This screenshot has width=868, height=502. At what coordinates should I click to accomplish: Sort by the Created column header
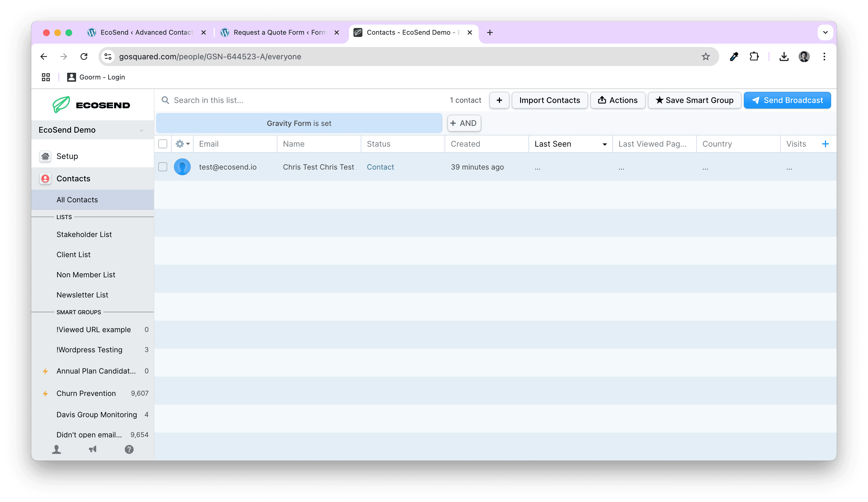[486, 144]
